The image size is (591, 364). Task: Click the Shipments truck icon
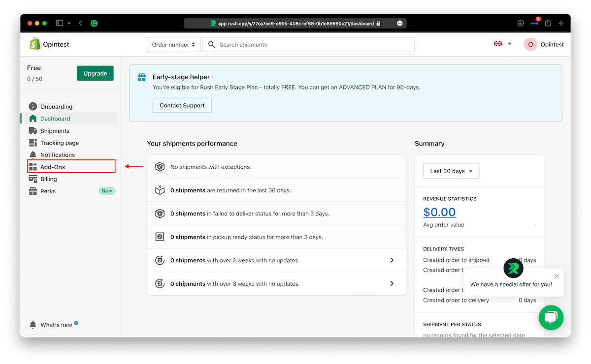tap(33, 131)
